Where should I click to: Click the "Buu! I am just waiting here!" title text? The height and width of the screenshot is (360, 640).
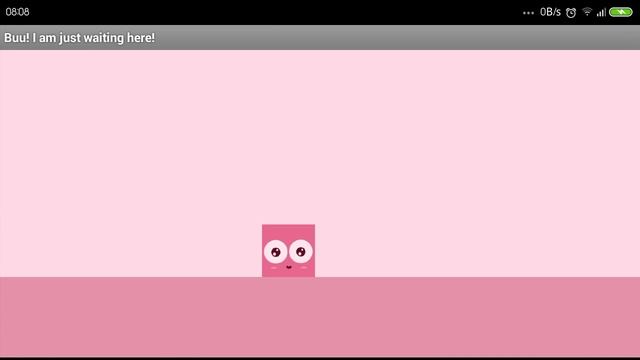tap(80, 38)
